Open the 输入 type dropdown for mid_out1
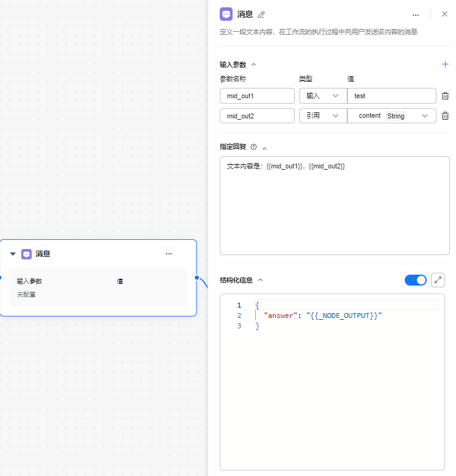 point(322,96)
